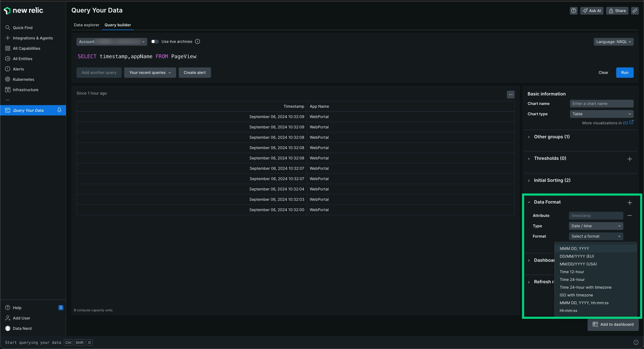Clear the query
This screenshot has width=644, height=349.
coord(603,73)
